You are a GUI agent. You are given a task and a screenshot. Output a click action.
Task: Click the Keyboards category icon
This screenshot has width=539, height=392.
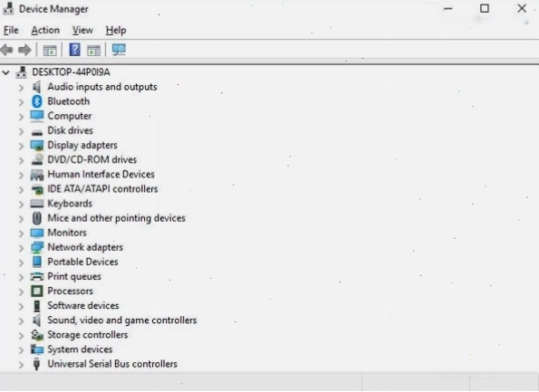[x=37, y=204]
